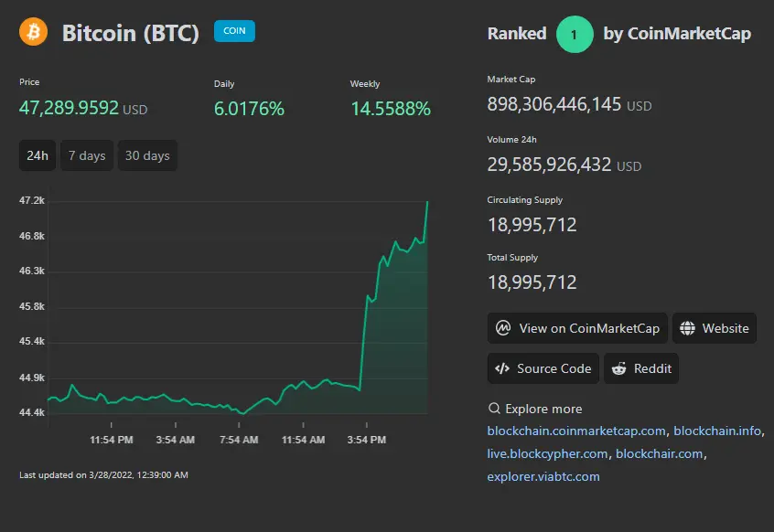Click the weekly change 14.5588%
The image size is (774, 532).
(391, 109)
